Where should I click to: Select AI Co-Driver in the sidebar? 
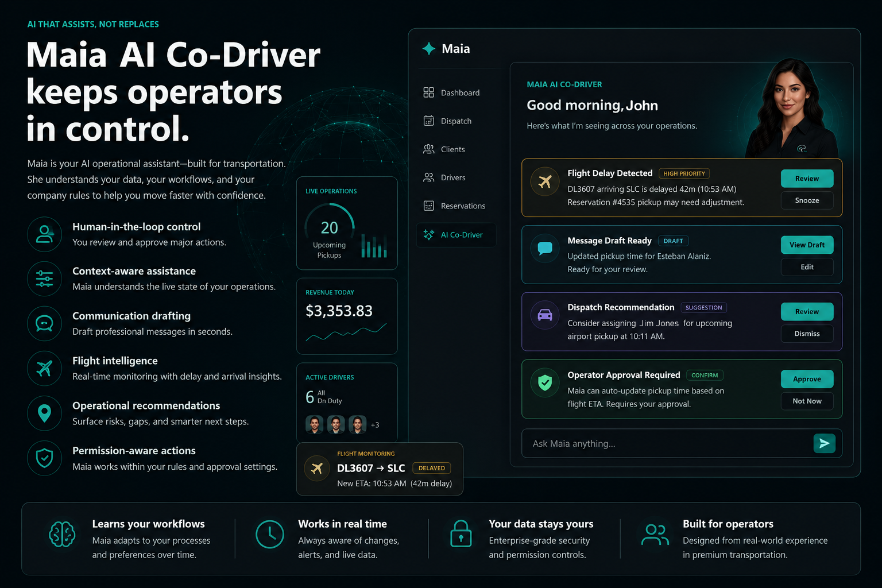(456, 235)
